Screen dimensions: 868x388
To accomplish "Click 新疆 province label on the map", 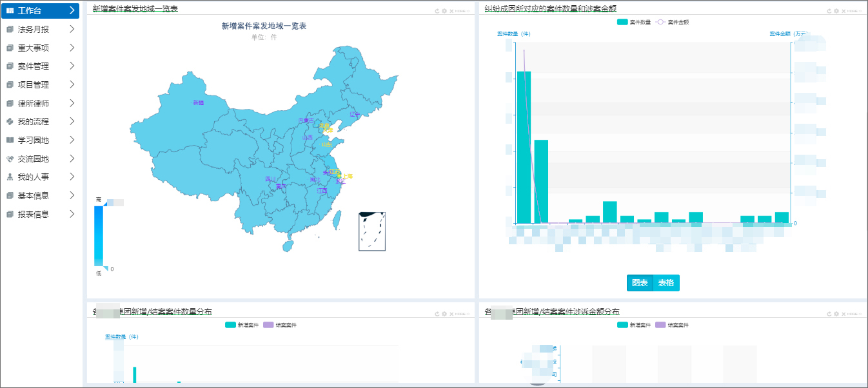I will click(198, 102).
